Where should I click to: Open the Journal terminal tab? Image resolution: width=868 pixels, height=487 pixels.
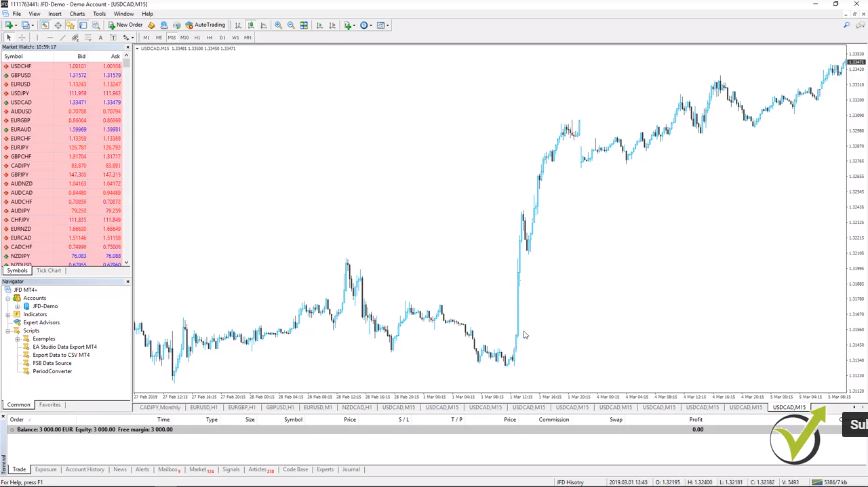tap(351, 469)
